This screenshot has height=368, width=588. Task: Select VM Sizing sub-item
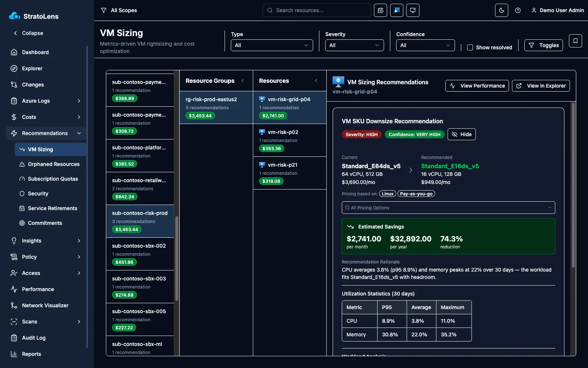click(51, 149)
